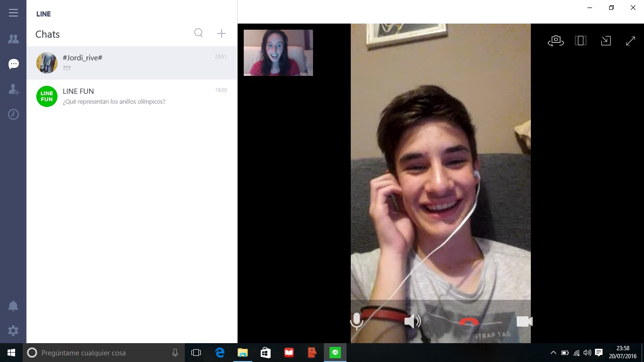Viewport: 644px width, 362px height.
Task: Click the self-view video thumbnail
Action: pyautogui.click(x=278, y=53)
